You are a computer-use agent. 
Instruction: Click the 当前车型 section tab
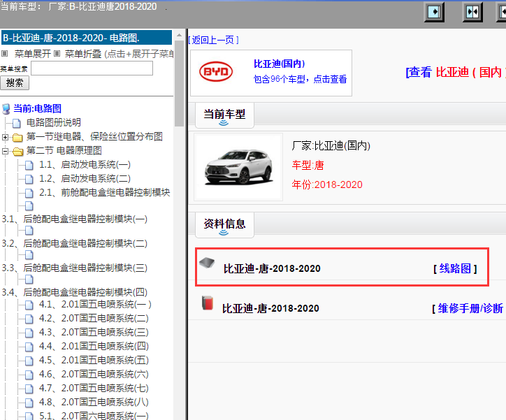pyautogui.click(x=224, y=115)
